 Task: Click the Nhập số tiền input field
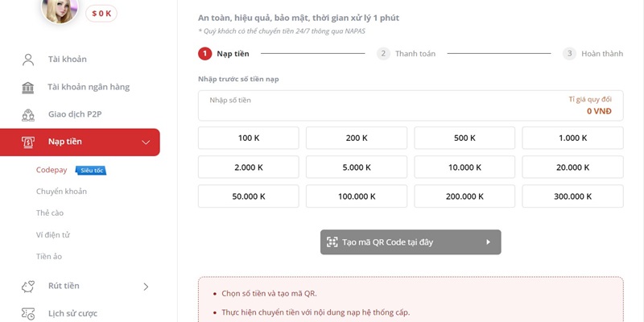coord(411,105)
